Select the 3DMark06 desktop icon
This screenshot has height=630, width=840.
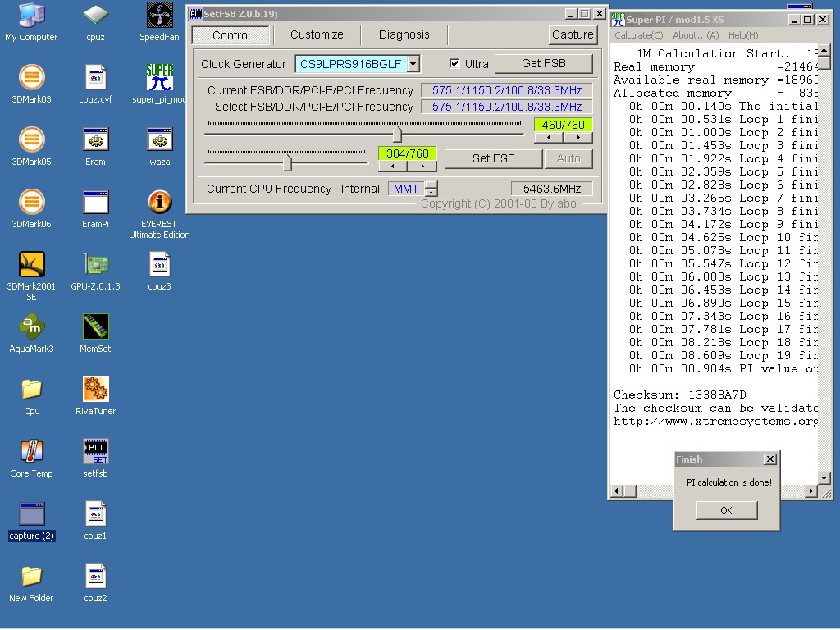click(x=31, y=209)
